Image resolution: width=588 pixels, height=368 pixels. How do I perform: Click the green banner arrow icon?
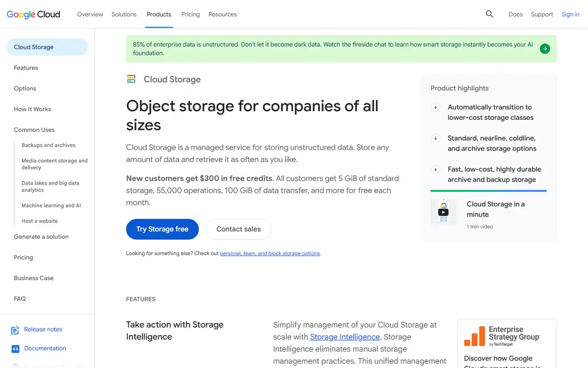click(545, 49)
